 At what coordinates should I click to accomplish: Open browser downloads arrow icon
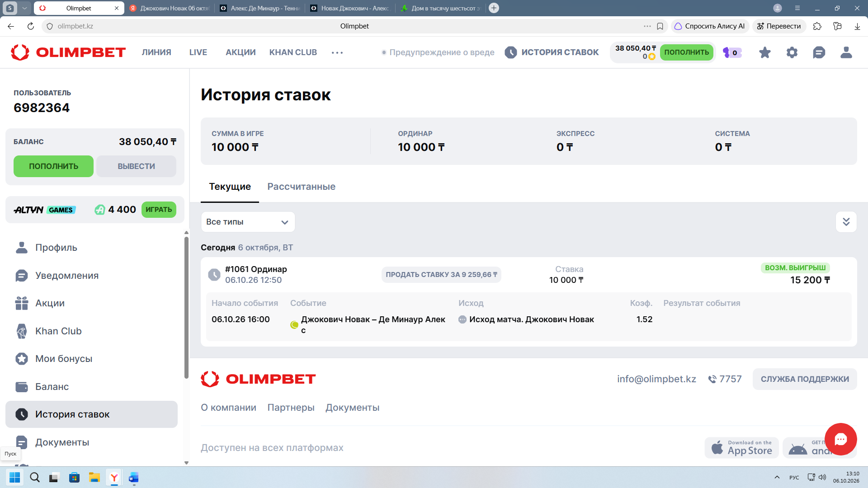pyautogui.click(x=857, y=26)
